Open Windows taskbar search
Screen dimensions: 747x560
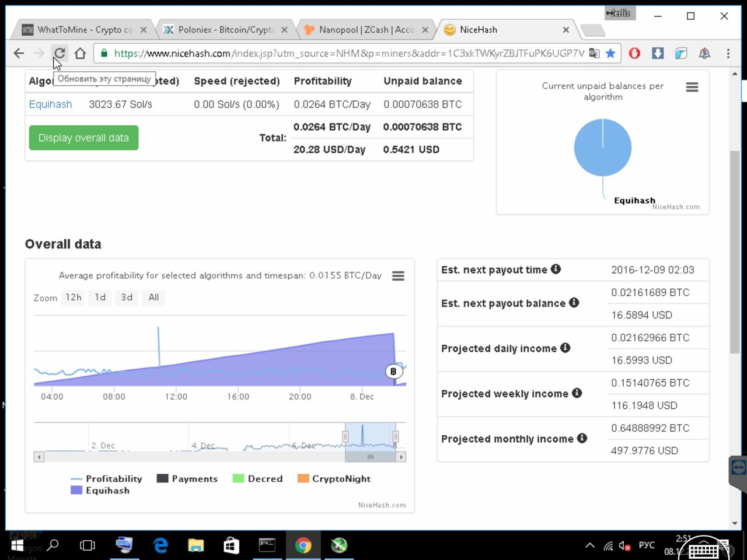click(x=53, y=545)
